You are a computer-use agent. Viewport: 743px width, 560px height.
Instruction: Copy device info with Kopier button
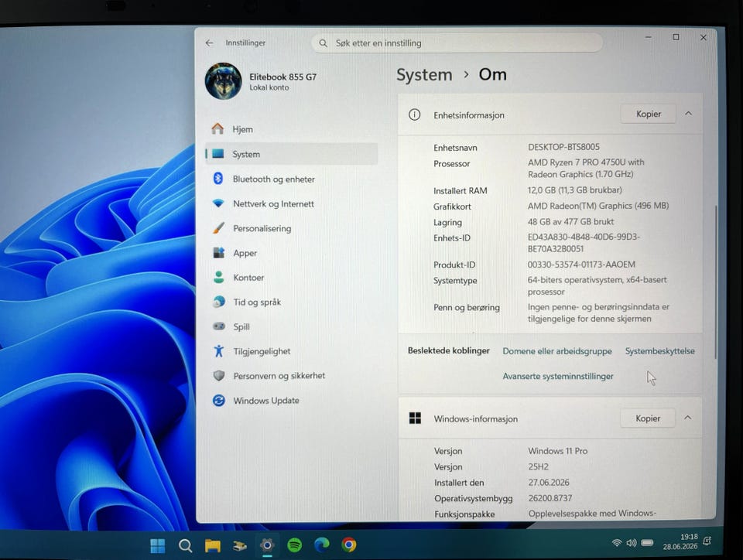tap(649, 114)
